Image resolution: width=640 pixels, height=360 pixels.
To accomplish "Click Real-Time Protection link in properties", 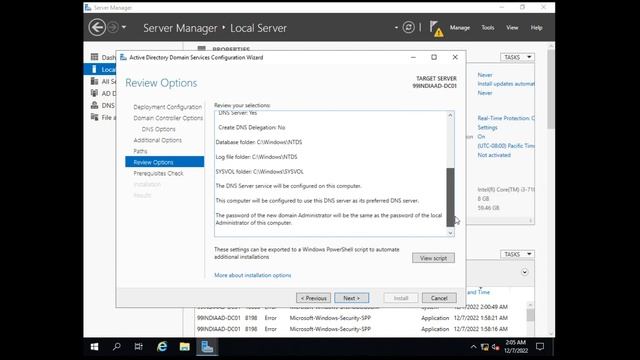I will click(506, 118).
